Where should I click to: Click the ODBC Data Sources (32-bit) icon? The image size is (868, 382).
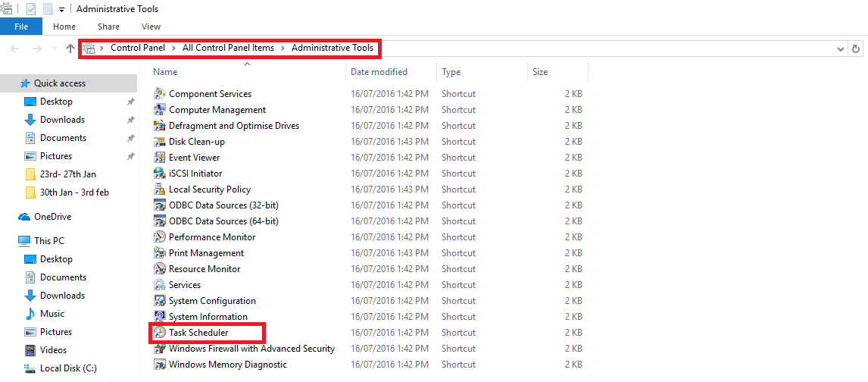(159, 205)
